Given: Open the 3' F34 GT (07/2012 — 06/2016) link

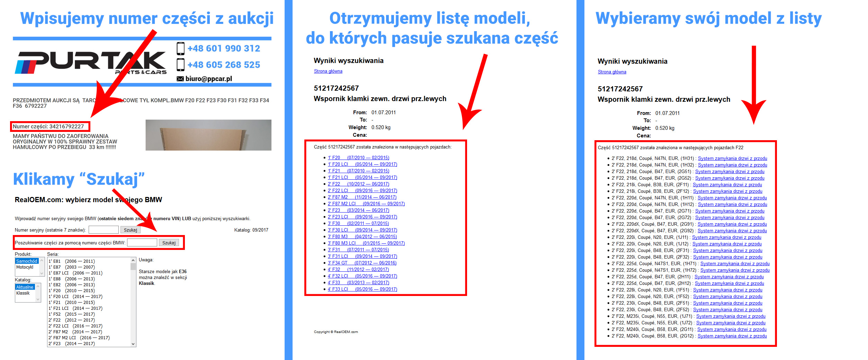Looking at the screenshot, I should tap(363, 263).
